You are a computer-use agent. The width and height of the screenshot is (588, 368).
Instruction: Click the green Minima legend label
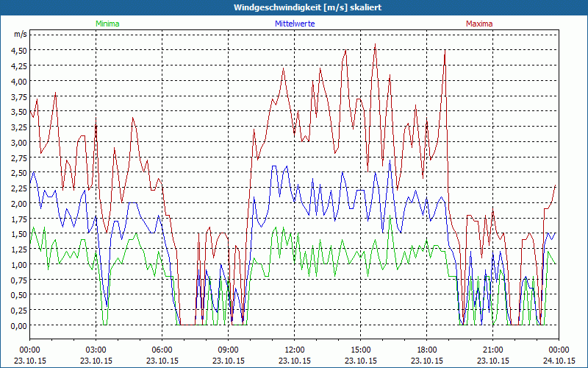tap(107, 24)
